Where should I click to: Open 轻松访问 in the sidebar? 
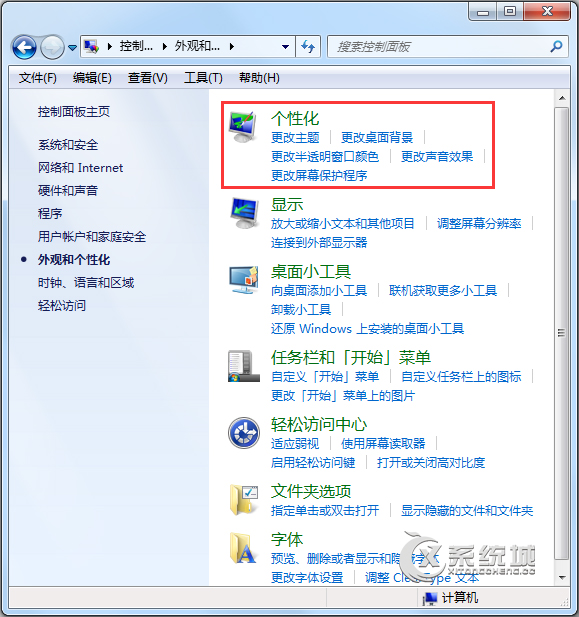[62, 305]
